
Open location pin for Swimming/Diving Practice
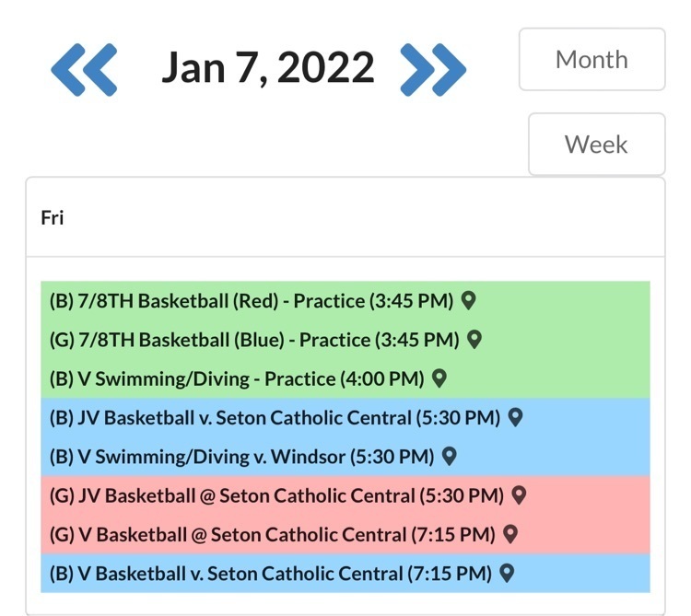[x=439, y=378]
